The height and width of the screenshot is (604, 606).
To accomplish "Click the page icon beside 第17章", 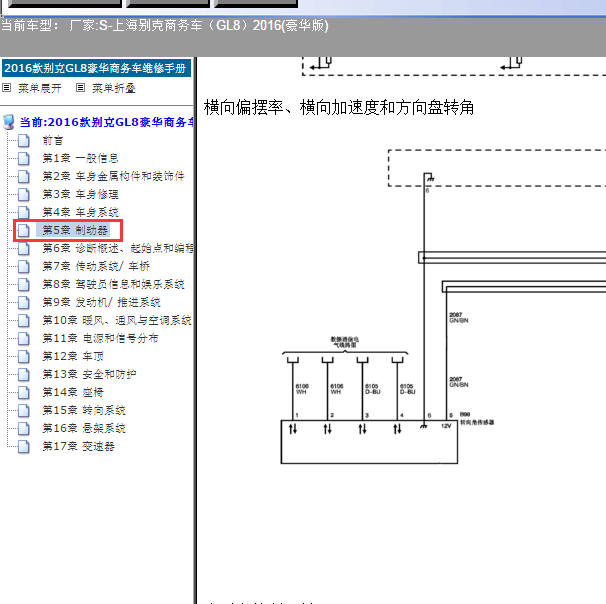I will [x=24, y=447].
